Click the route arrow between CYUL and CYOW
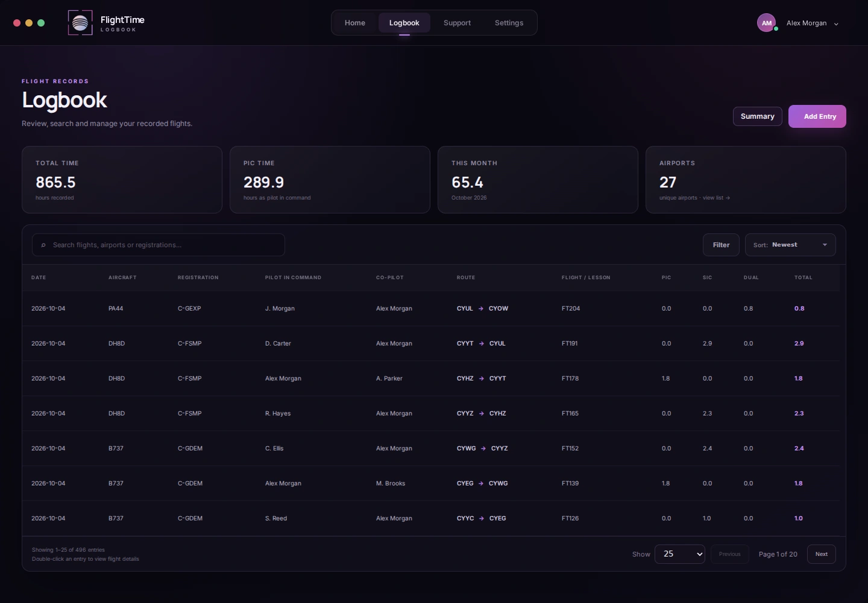Screen dimensions: 868x603 (x=481, y=309)
